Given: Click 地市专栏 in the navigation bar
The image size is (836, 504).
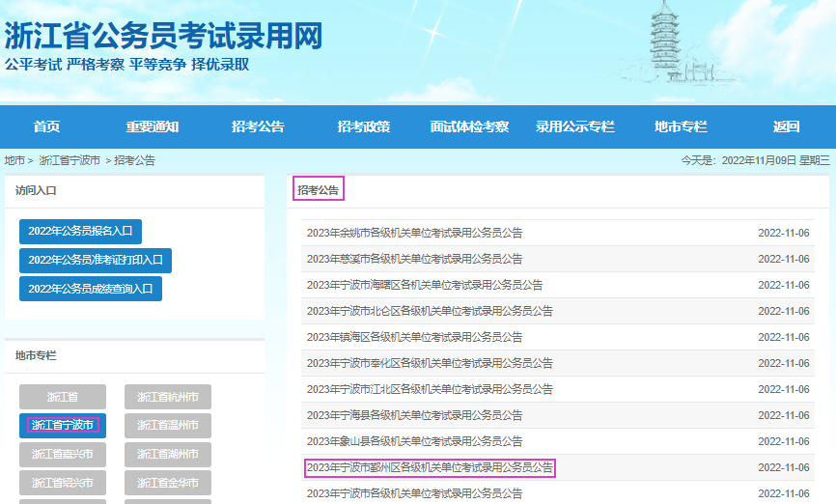Looking at the screenshot, I should (681, 127).
